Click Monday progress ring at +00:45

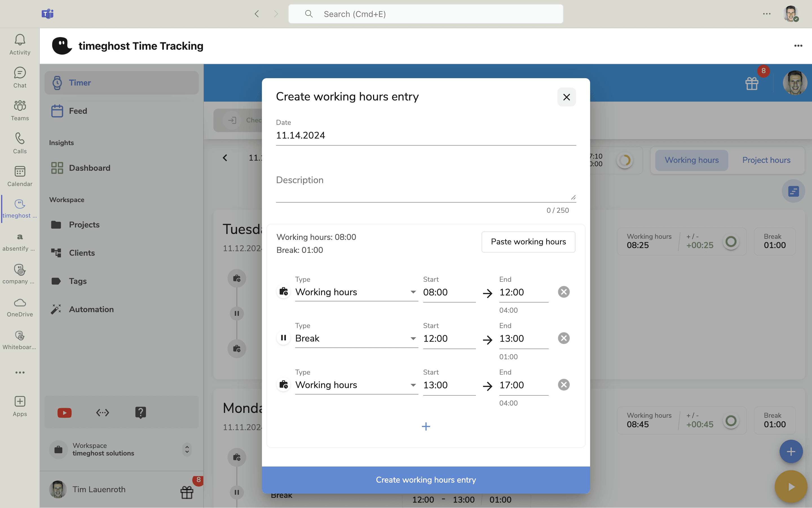[x=731, y=421]
